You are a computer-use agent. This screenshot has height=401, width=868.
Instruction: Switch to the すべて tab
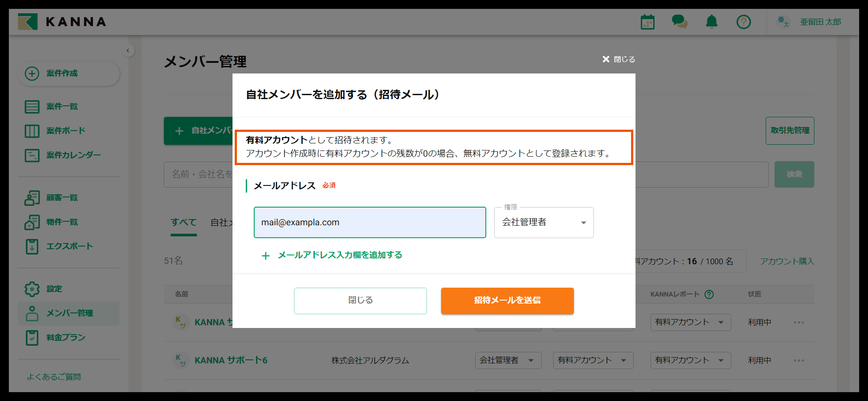[183, 222]
